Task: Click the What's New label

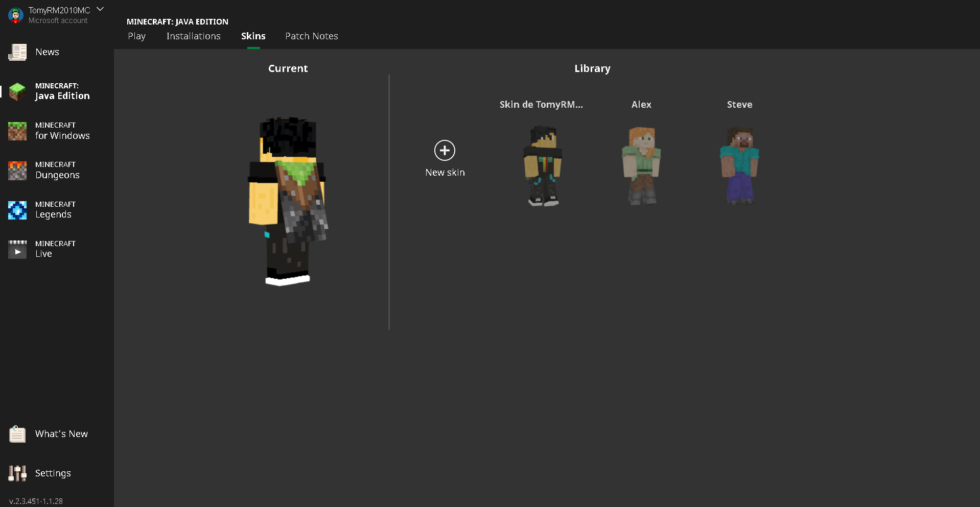Action: pos(61,434)
